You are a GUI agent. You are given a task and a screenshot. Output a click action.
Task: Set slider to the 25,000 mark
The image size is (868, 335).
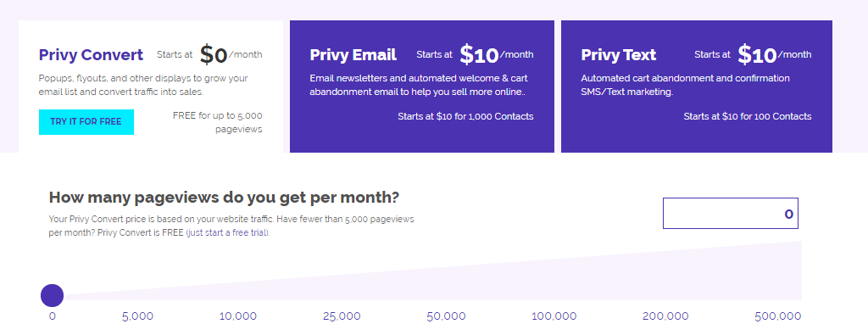342,316
